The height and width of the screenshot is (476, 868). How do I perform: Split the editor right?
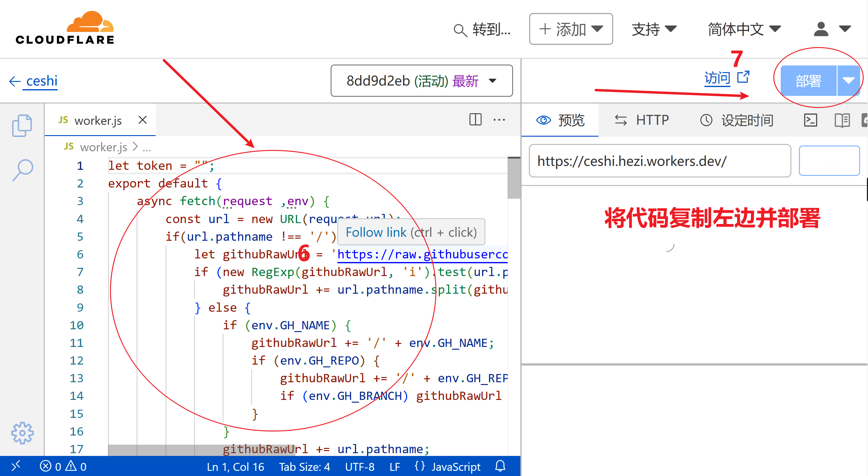tap(475, 119)
